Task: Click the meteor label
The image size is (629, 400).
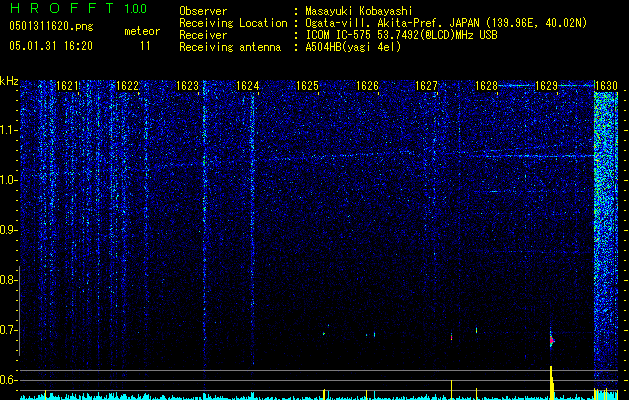Action: (142, 31)
